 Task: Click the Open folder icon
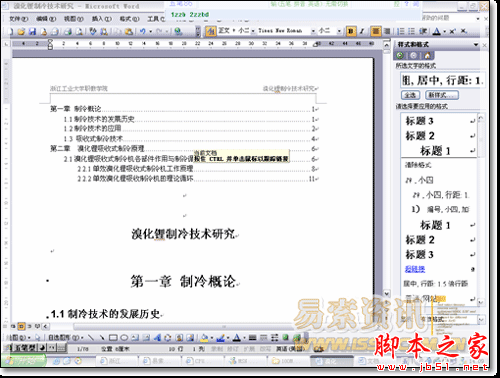coord(21,32)
